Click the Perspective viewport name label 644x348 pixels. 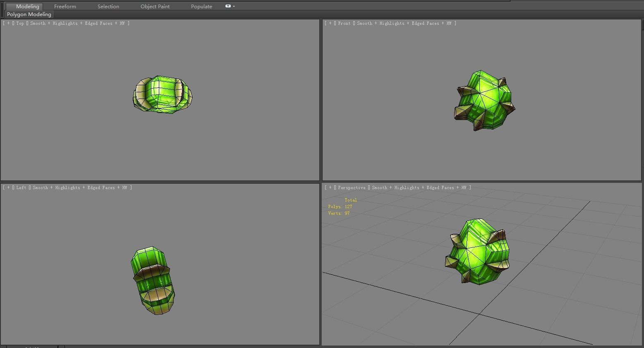[x=352, y=187]
